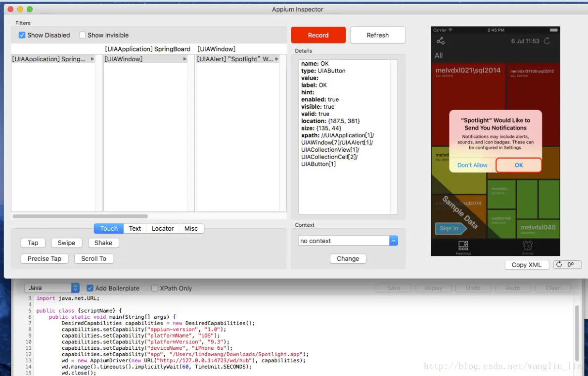Click the horizontal scrollbar under element tree
This screenshot has width=588, height=376.
point(80,216)
